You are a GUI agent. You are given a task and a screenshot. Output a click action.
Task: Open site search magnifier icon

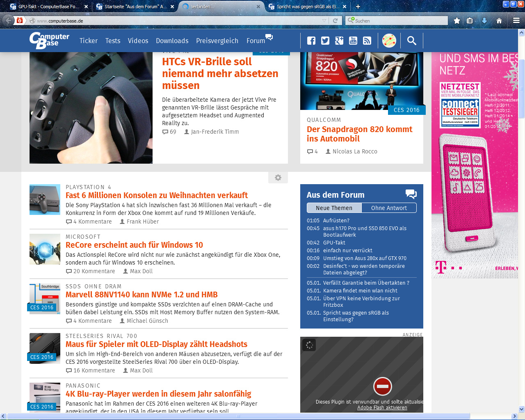coord(412,41)
